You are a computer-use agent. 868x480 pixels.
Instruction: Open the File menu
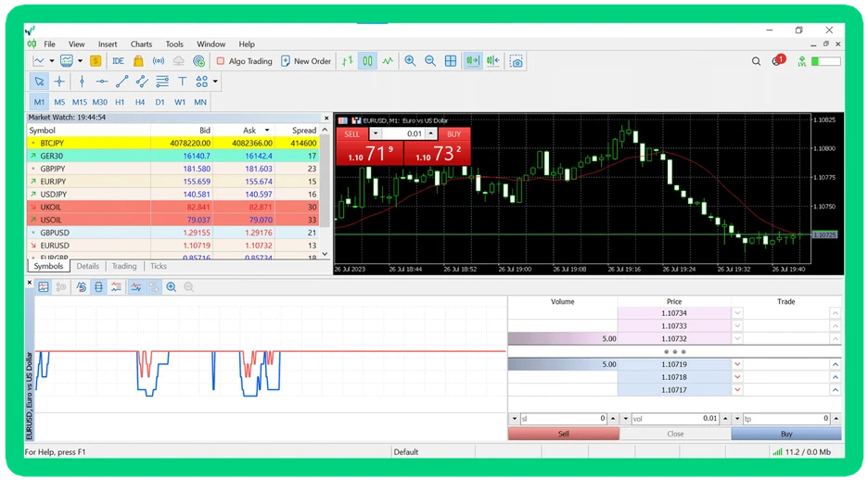[49, 44]
